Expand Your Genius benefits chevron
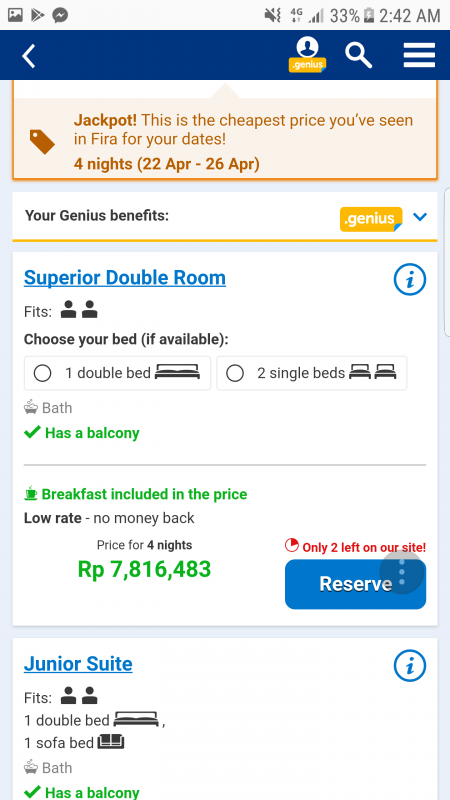This screenshot has height=800, width=450. tap(419, 217)
